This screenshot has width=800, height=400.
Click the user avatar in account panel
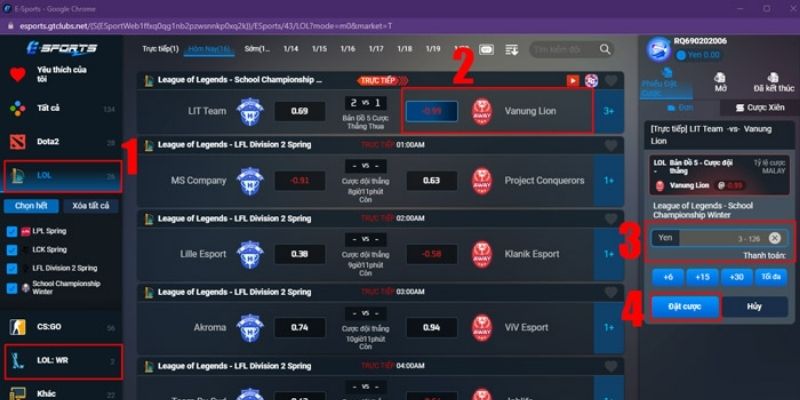pyautogui.click(x=658, y=49)
